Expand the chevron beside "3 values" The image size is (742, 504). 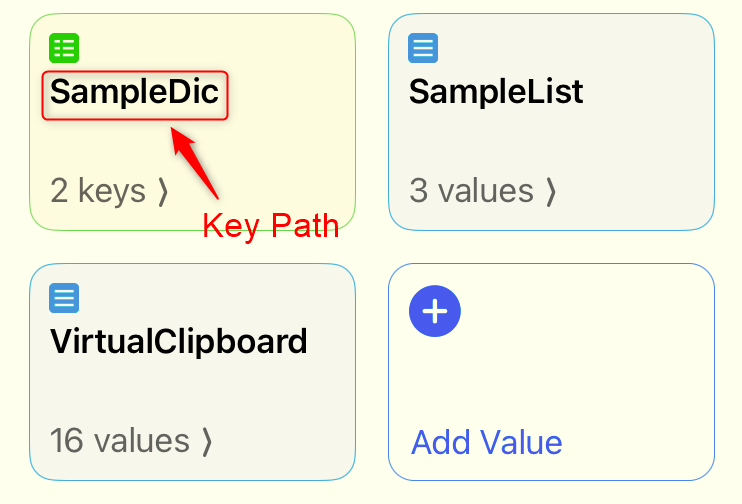(551, 191)
